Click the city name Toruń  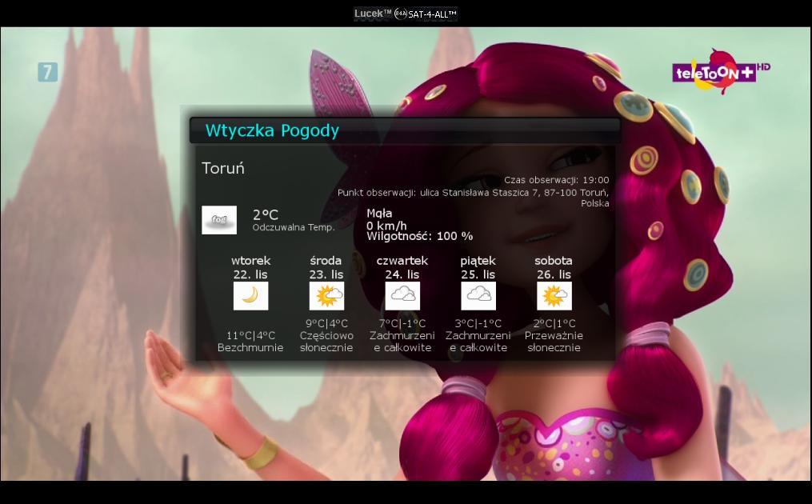(223, 168)
